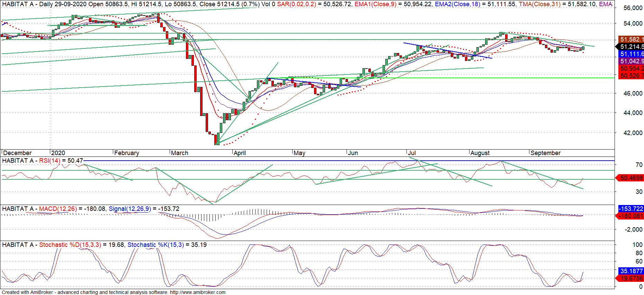Click the blue 51,111.6 price tag
644x295 pixels.
(632, 54)
